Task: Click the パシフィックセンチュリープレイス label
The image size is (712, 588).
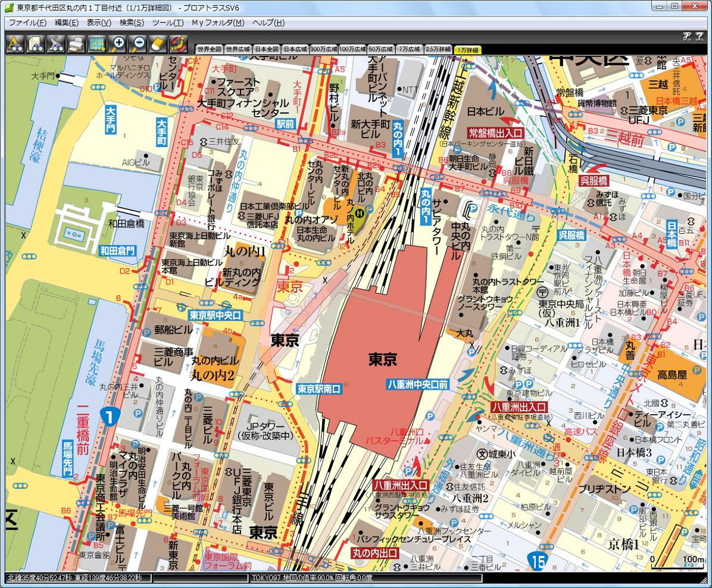Action: point(414,539)
